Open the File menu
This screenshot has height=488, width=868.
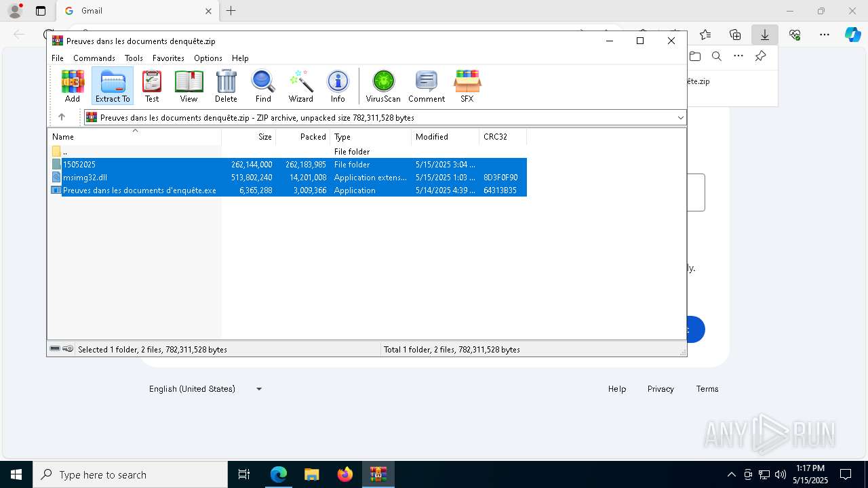tap(58, 58)
